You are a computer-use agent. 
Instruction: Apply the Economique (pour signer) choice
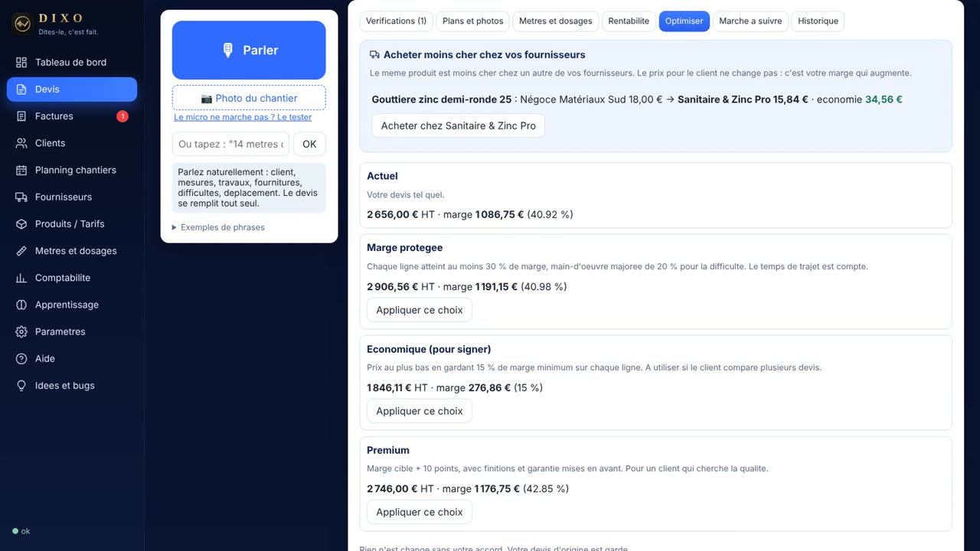(x=420, y=411)
